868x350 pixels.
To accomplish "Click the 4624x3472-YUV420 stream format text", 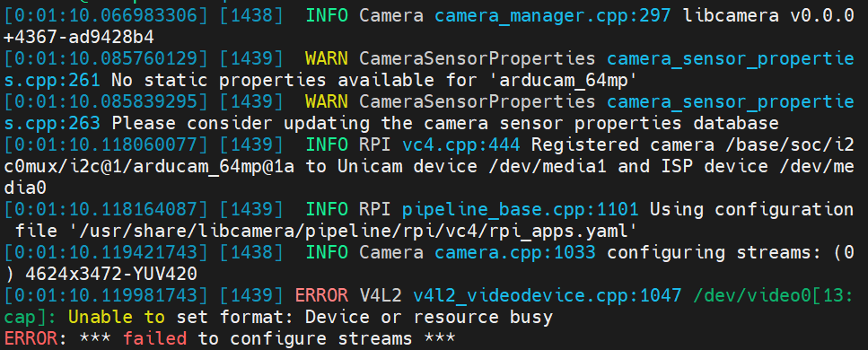I will (x=110, y=275).
